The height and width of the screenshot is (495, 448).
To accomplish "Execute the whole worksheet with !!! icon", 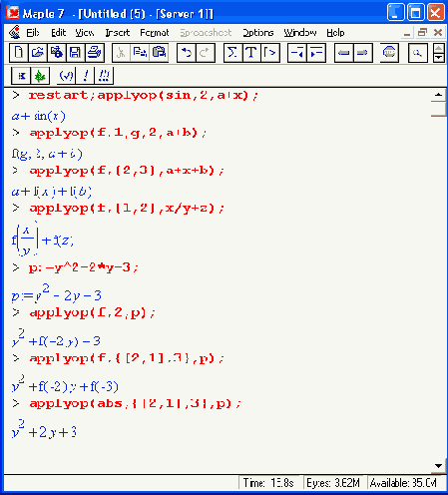I will [x=104, y=76].
